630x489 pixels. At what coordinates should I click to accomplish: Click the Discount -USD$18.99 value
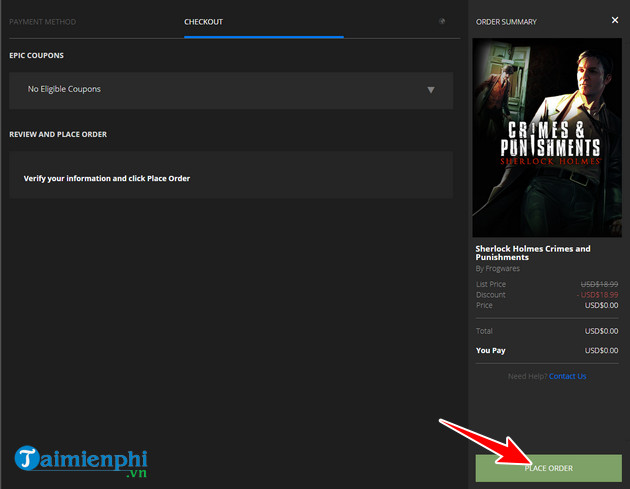point(598,295)
